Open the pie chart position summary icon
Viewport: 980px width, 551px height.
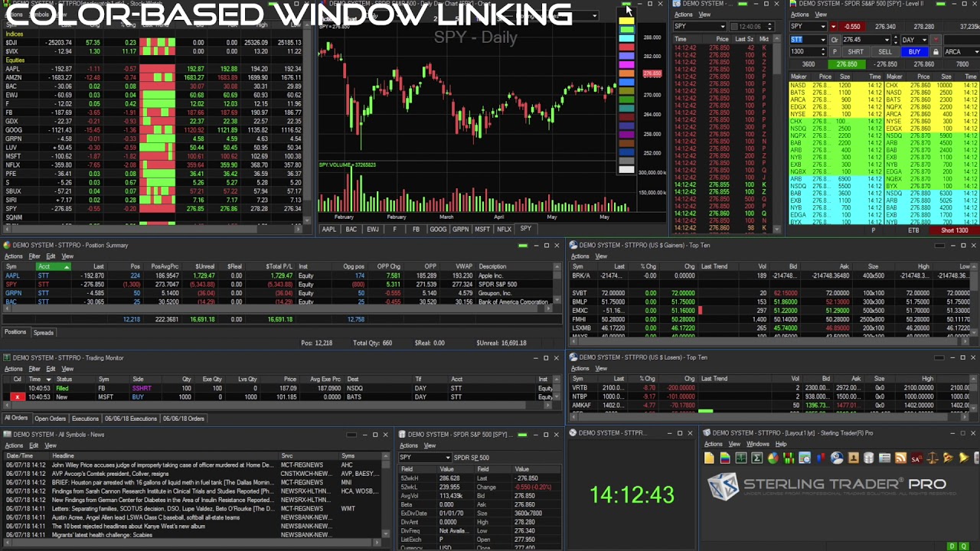(773, 458)
